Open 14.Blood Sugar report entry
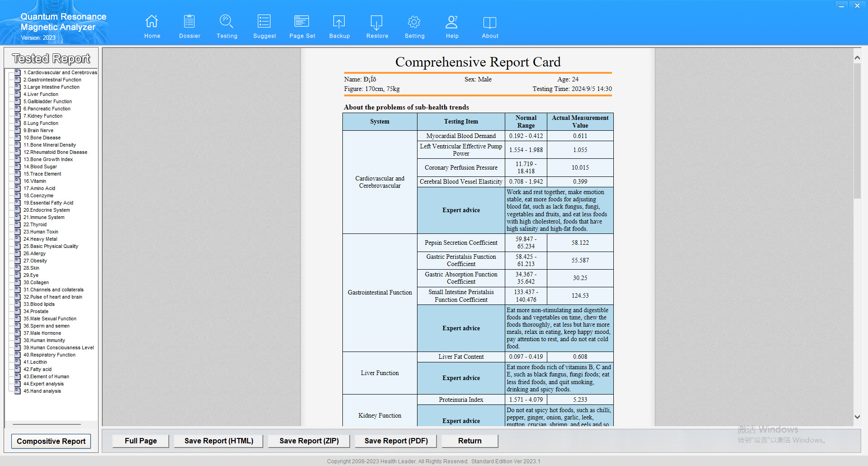Screen dimensions: 868x466 click(x=40, y=166)
